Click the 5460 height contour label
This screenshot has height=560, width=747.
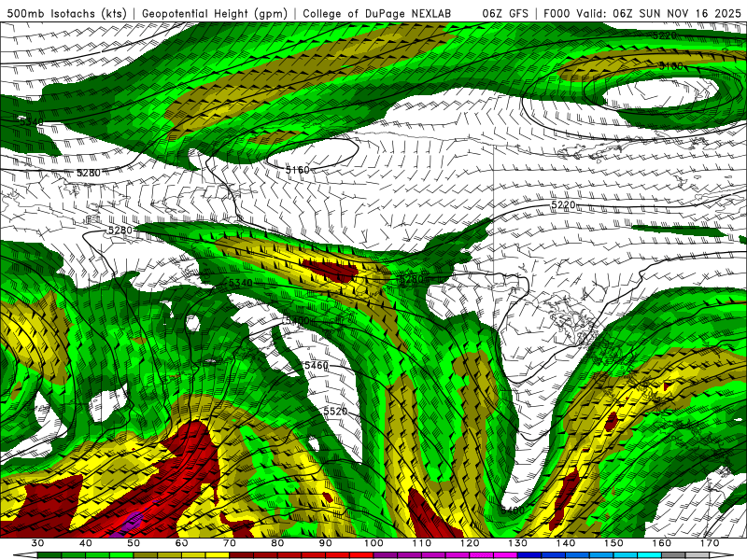click(x=317, y=365)
